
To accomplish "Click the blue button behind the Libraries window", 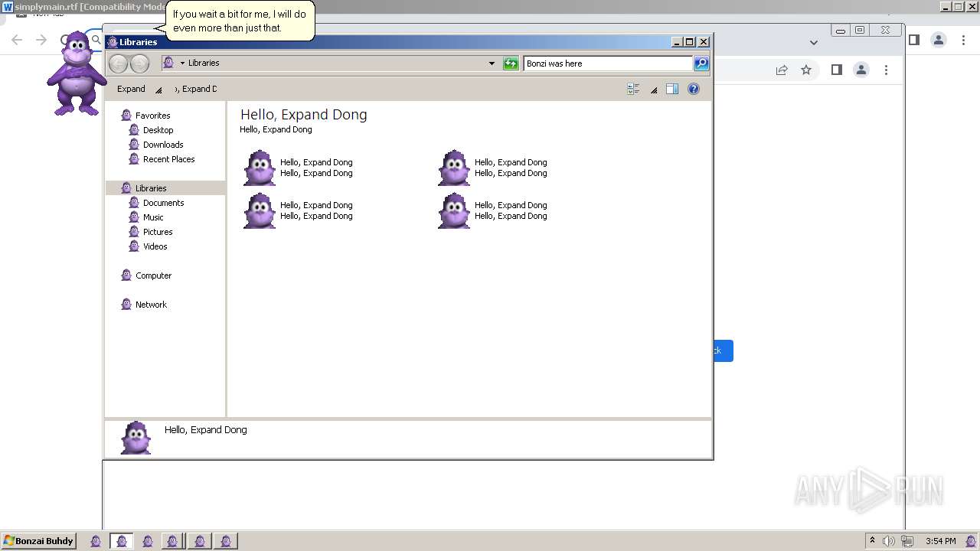I will (723, 351).
